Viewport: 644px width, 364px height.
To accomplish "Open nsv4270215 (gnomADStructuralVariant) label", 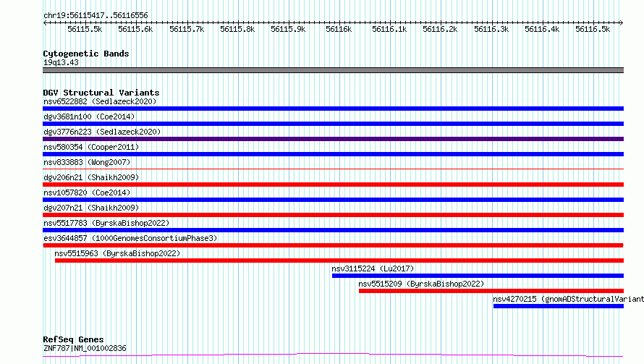I will coord(569,299).
